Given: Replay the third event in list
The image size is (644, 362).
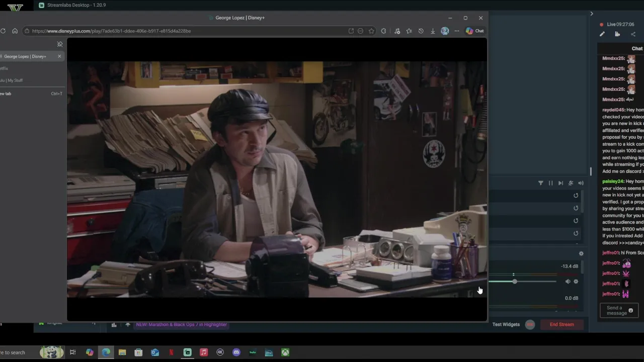Looking at the screenshot, I should 576,221.
